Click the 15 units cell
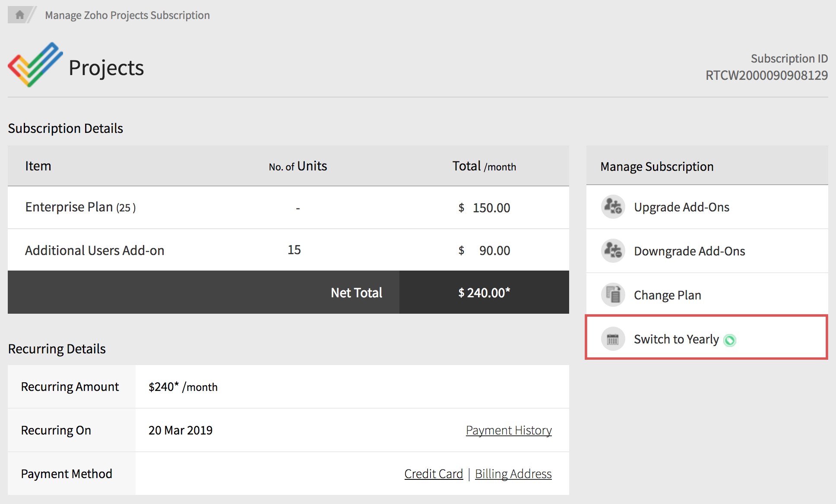 pos(294,250)
